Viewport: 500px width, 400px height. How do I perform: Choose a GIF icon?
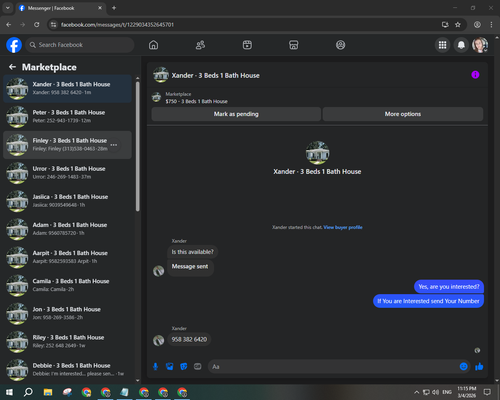click(198, 367)
